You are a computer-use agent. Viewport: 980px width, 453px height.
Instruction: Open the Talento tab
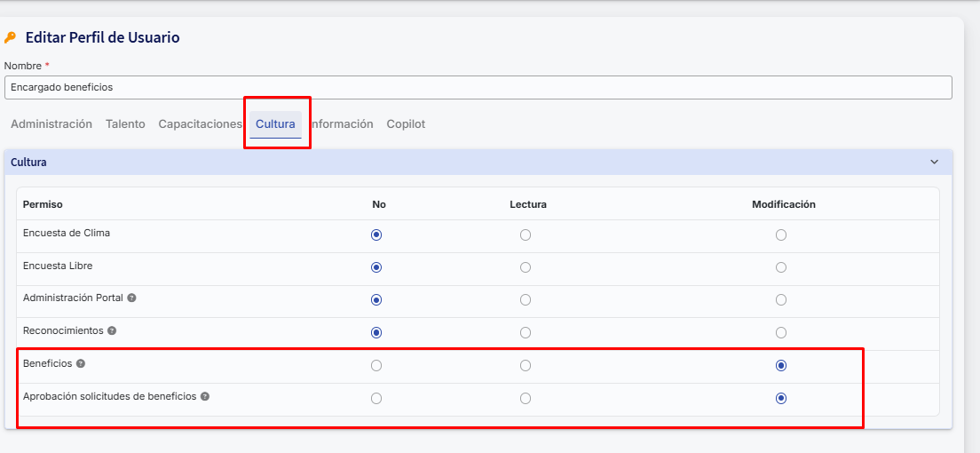(125, 124)
